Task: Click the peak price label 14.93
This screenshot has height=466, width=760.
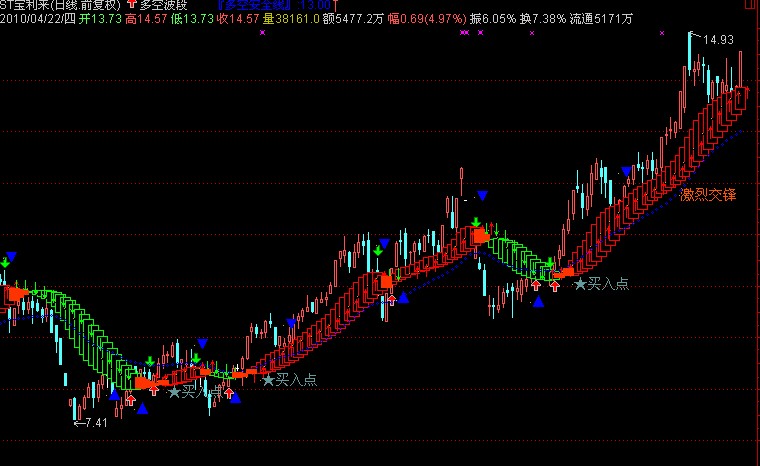Action: [x=718, y=40]
